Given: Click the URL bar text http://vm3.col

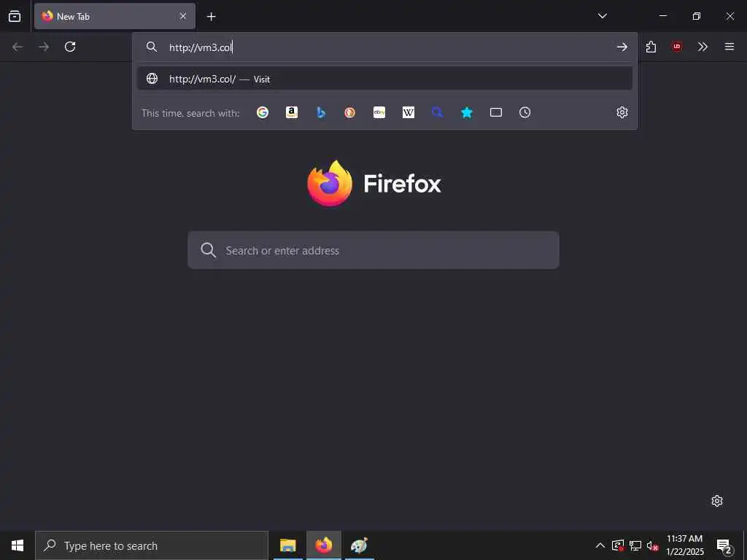Looking at the screenshot, I should pyautogui.click(x=201, y=47).
